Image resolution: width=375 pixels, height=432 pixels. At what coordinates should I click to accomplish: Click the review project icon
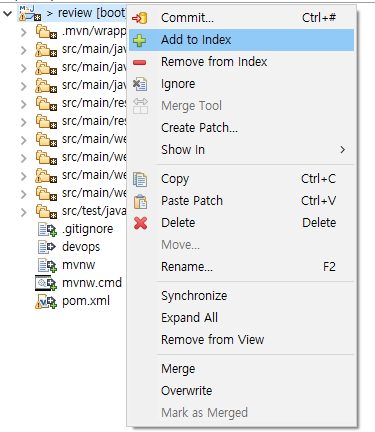coord(30,13)
